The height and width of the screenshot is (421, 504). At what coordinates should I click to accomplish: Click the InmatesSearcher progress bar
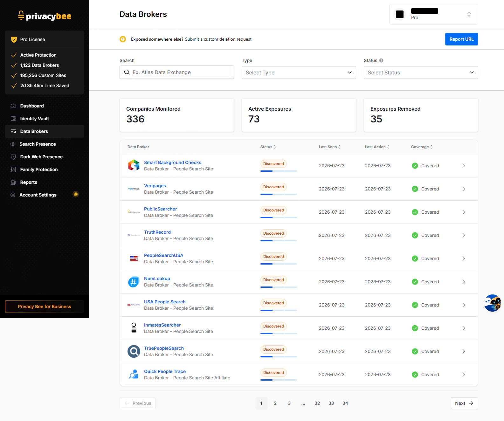point(279,334)
